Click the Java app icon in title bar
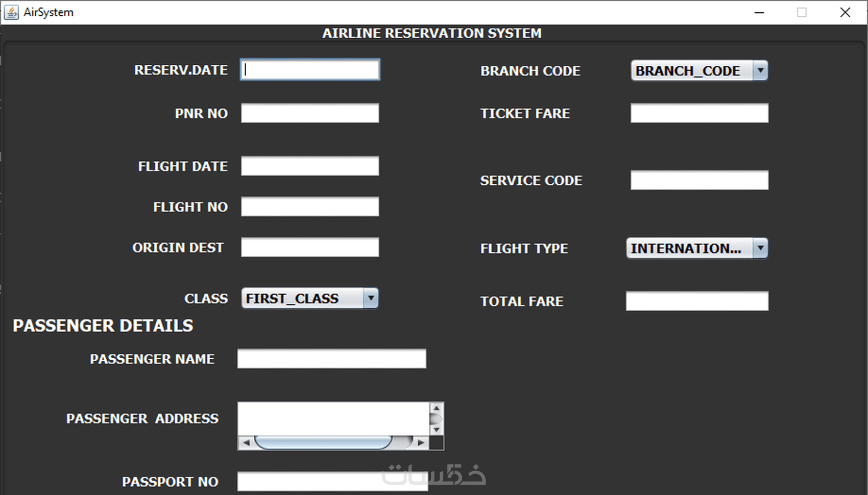Viewport: 868px width, 495px height. coord(11,12)
